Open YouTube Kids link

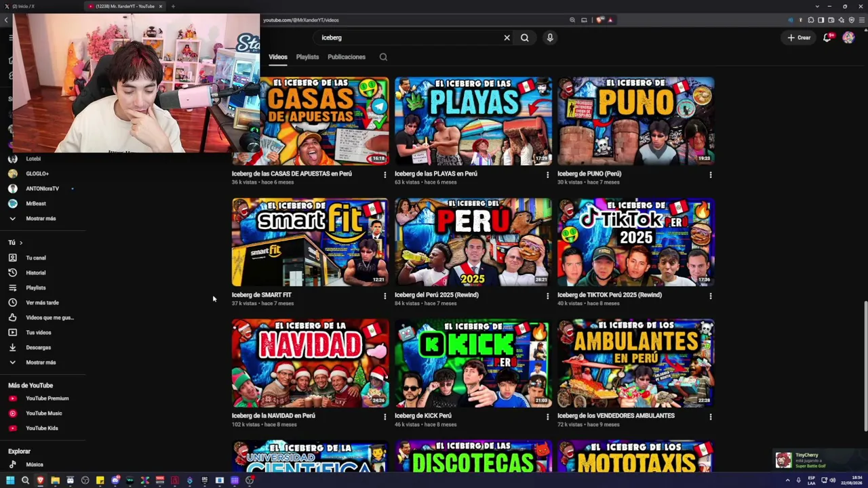42,428
